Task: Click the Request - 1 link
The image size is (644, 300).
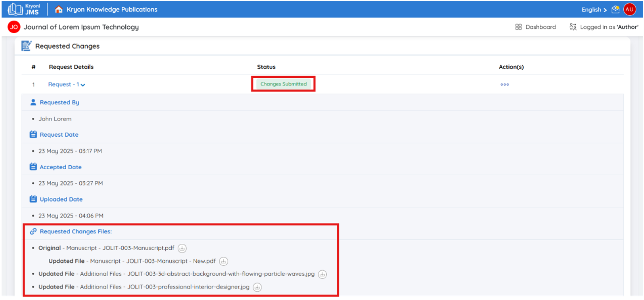Action: pos(64,84)
